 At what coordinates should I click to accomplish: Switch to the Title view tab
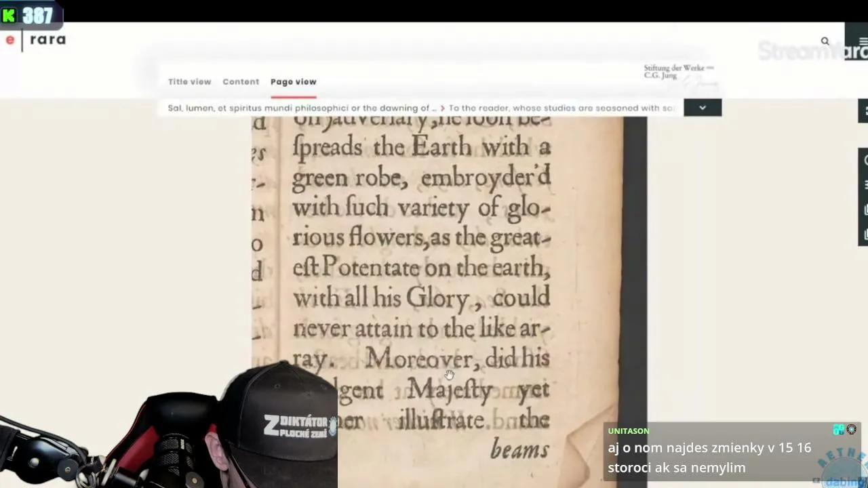(x=190, y=81)
